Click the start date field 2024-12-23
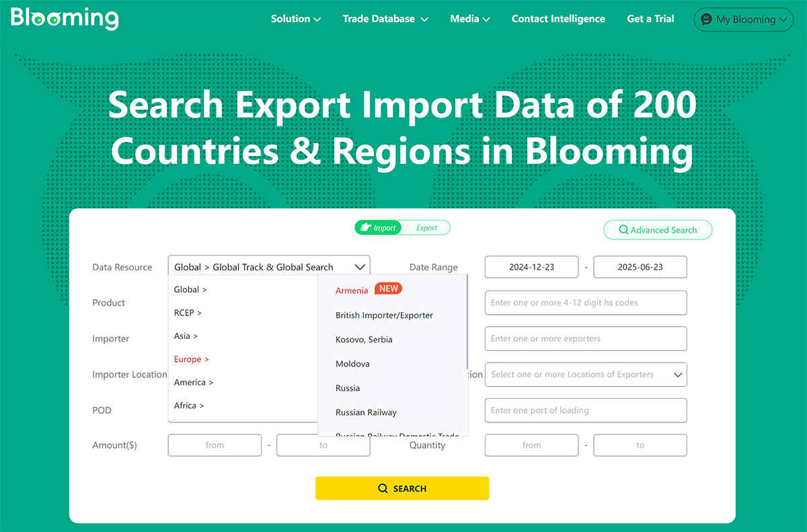807x532 pixels. point(531,267)
